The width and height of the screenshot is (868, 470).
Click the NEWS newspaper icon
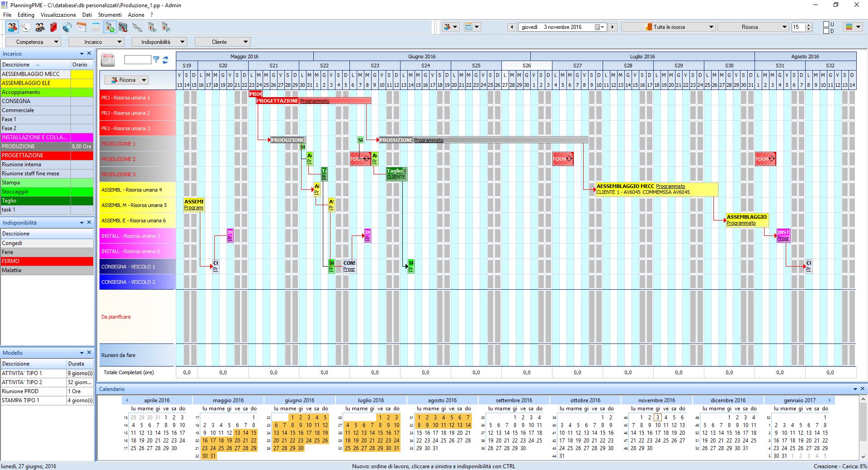pos(108,59)
